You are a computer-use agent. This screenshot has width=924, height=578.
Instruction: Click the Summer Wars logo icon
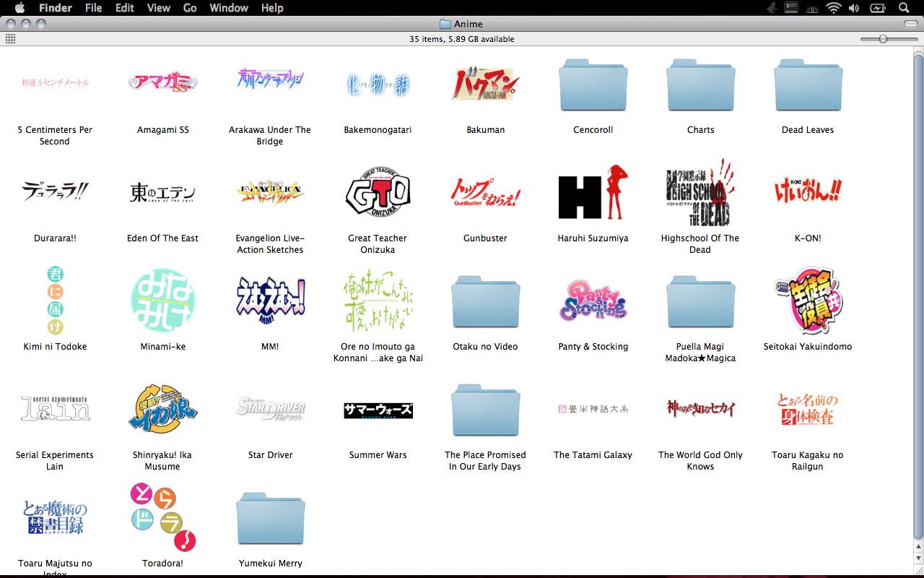point(378,410)
